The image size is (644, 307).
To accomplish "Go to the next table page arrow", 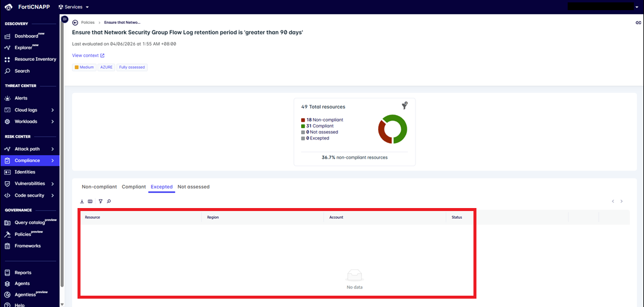I will click(621, 201).
